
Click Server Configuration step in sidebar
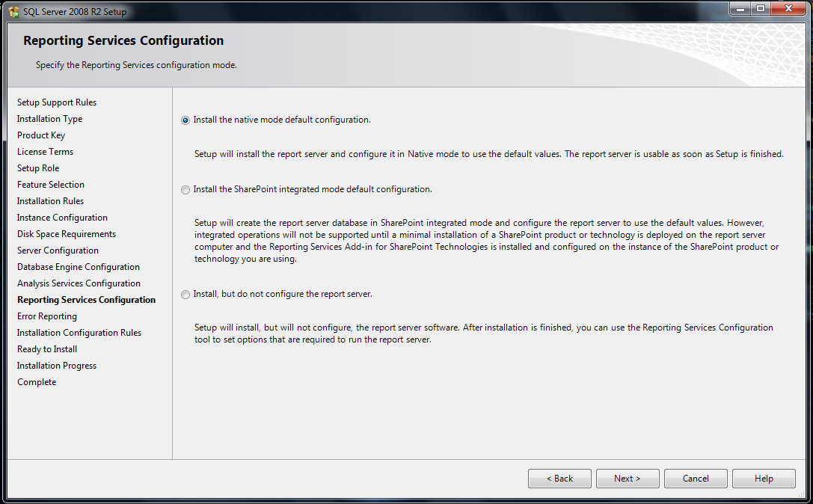pos(58,251)
